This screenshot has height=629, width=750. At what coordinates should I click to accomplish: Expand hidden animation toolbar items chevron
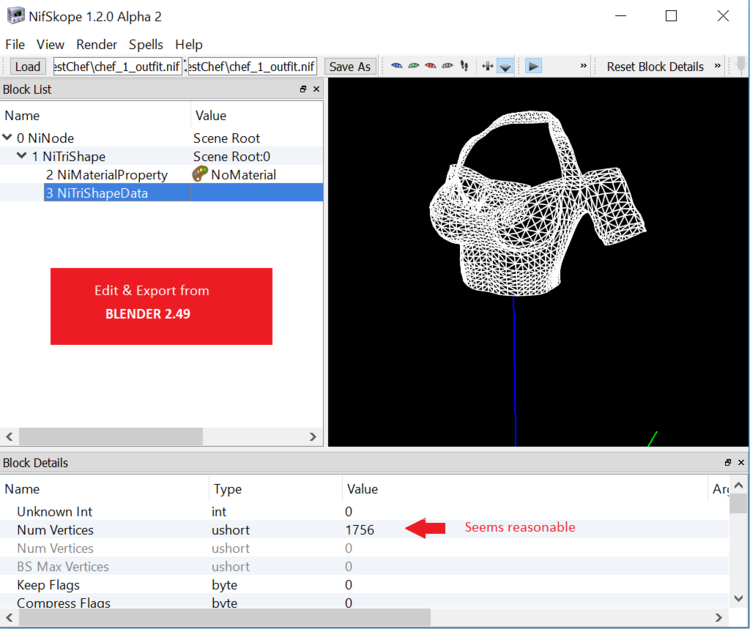[x=583, y=66]
